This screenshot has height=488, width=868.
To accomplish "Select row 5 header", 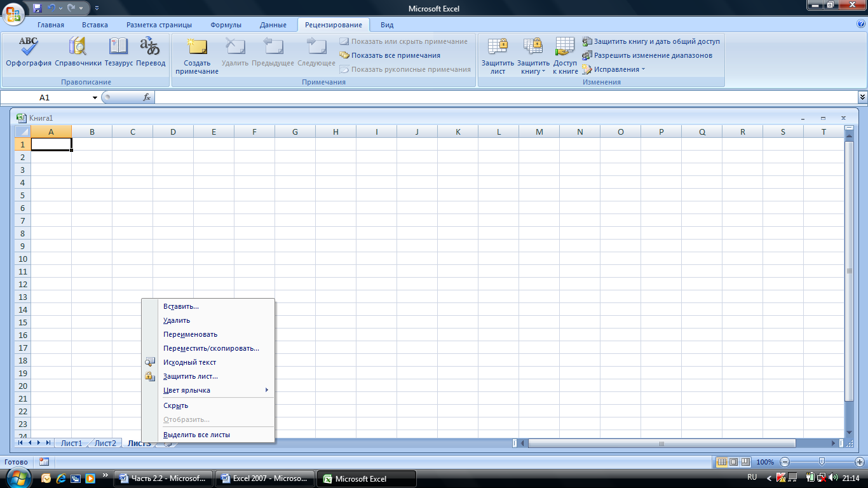I will coord(23,195).
